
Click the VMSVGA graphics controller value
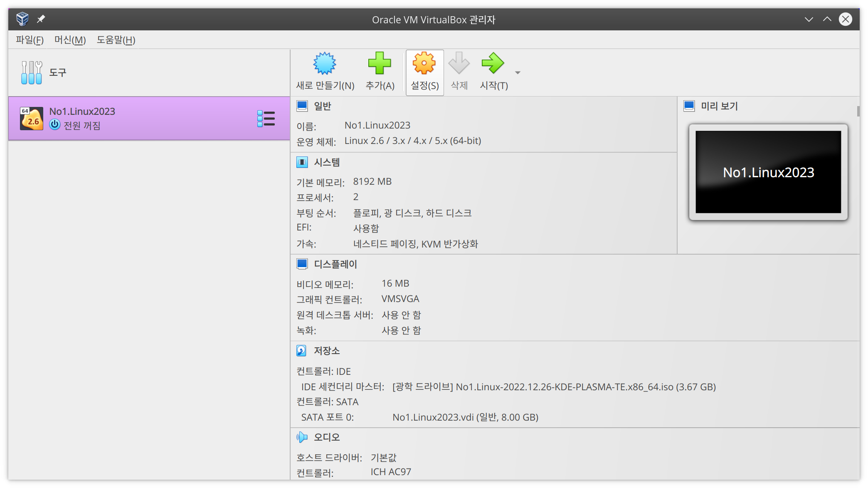[400, 299]
